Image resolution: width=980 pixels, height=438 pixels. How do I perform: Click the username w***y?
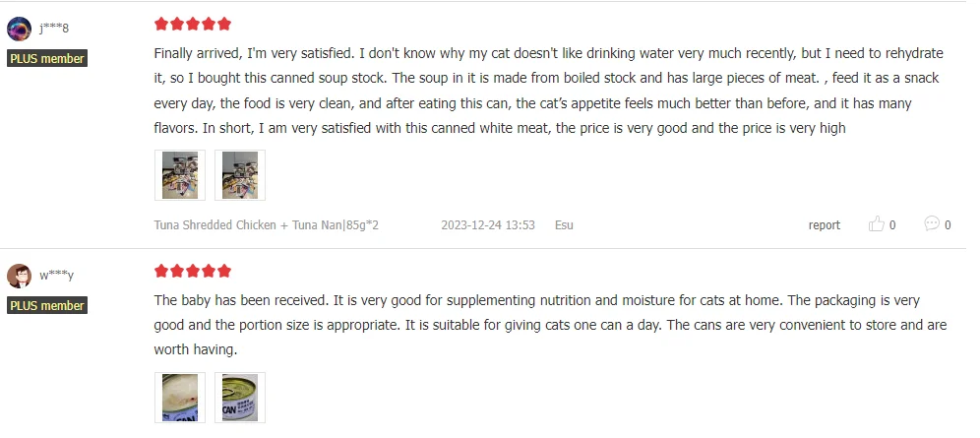click(55, 276)
